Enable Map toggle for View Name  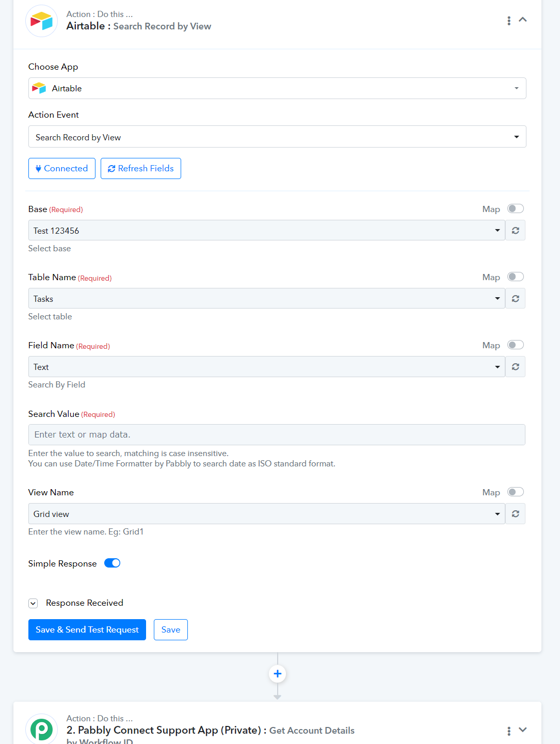(515, 492)
